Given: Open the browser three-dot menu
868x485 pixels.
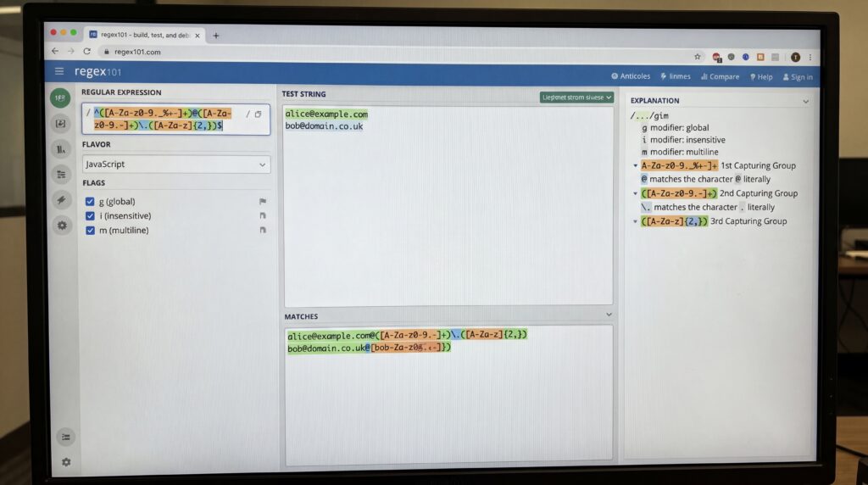Looking at the screenshot, I should pyautogui.click(x=810, y=57).
